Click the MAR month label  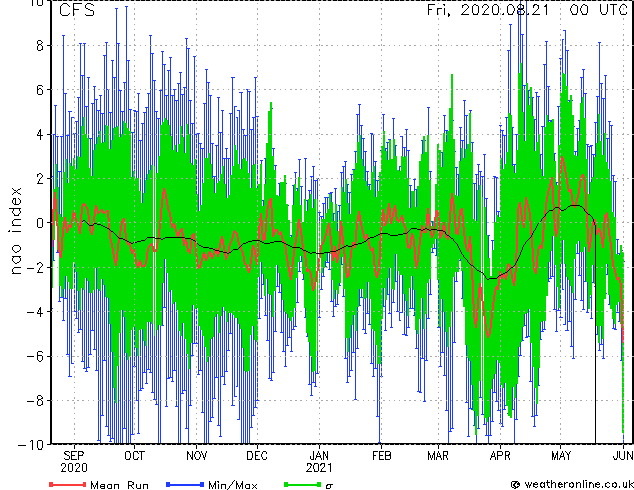[438, 456]
